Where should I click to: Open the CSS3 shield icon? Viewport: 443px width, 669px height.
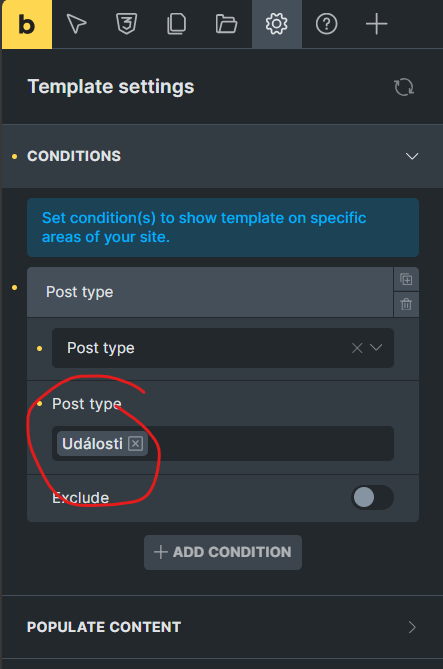tap(127, 24)
